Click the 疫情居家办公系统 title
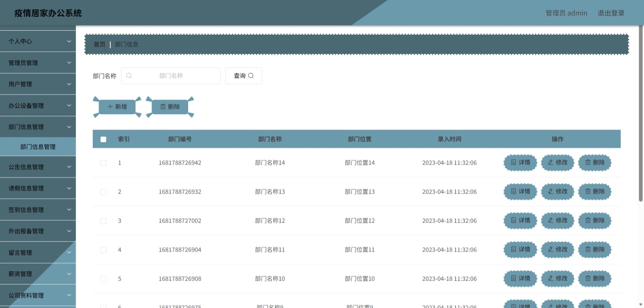644x308 pixels. point(48,13)
